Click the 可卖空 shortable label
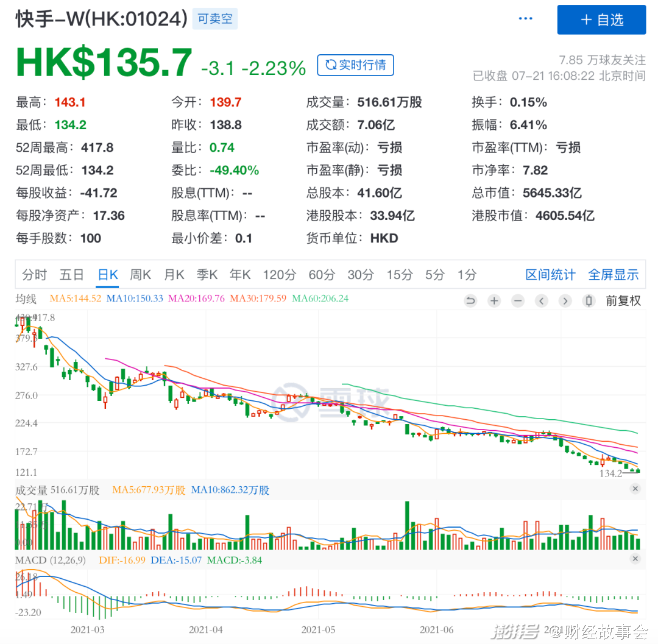Image resolution: width=658 pixels, height=644 pixels. coord(214,18)
